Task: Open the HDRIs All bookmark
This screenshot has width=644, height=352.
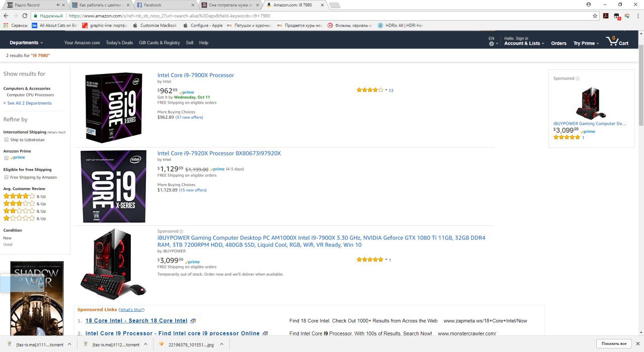Action: 400,25
